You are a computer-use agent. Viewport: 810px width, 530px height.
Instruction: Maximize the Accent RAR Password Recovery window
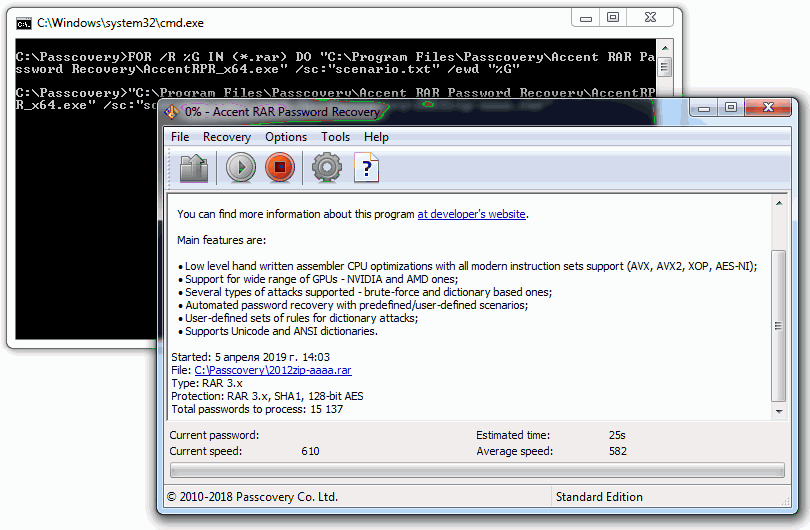click(730, 107)
